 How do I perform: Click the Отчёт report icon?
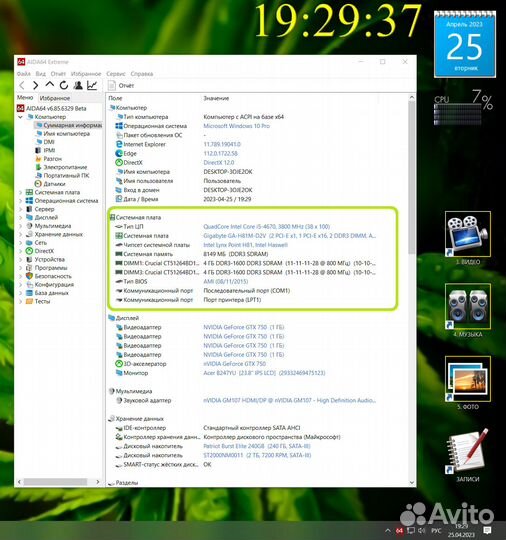112,85
